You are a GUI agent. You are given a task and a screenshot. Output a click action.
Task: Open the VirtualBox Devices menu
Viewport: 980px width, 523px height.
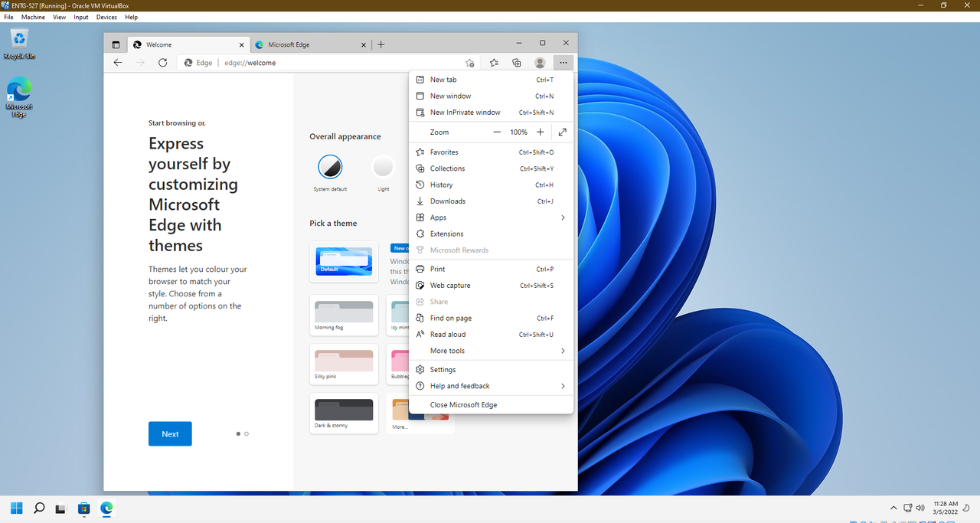coord(106,17)
